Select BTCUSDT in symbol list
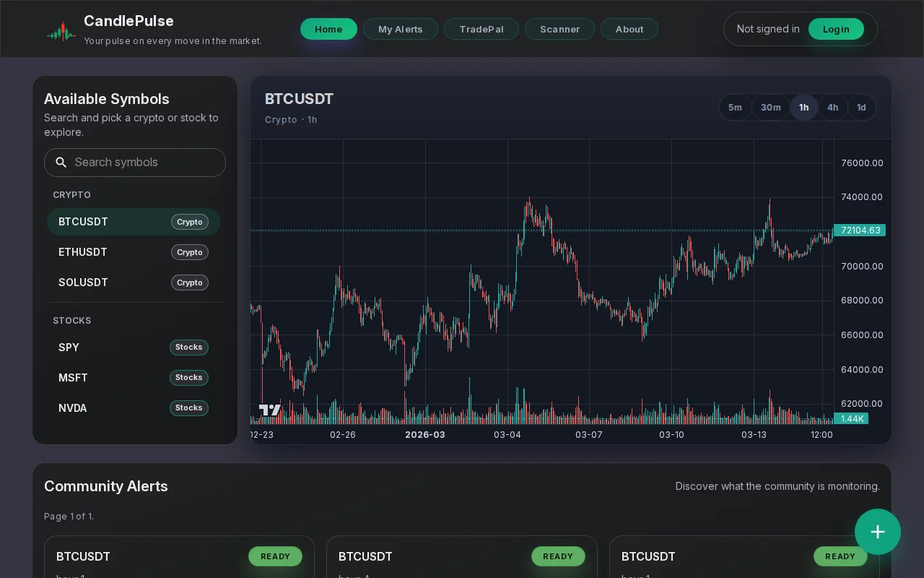 coord(134,222)
